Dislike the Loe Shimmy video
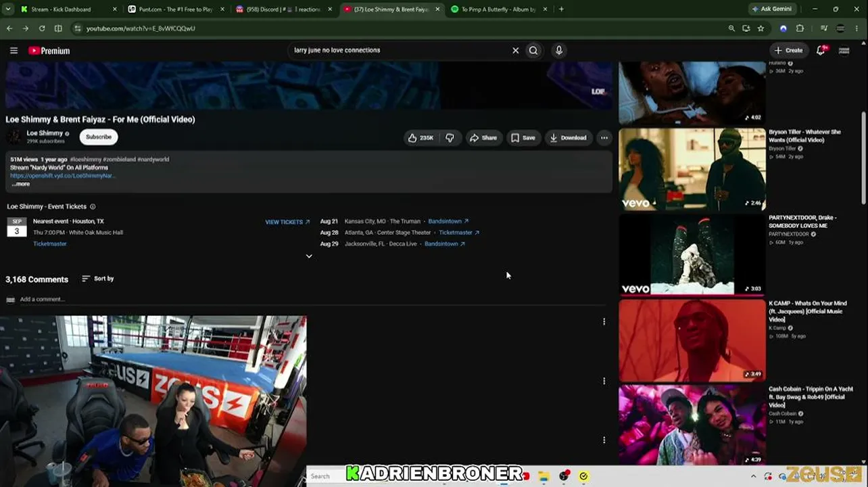Screen dimensions: 868x487 point(450,138)
